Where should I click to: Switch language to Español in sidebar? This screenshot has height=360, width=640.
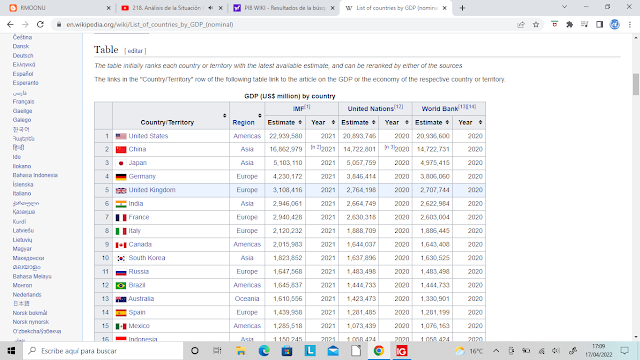point(23,74)
